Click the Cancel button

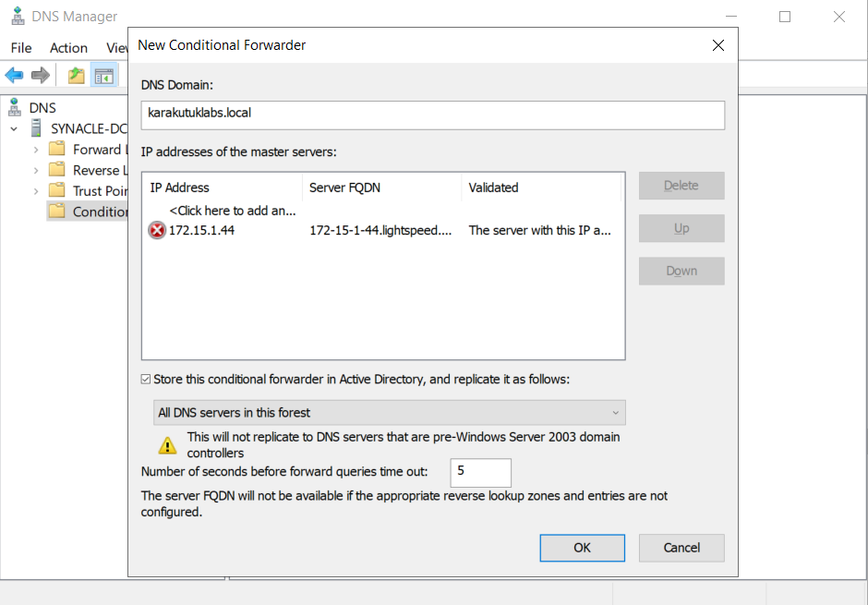coord(681,548)
